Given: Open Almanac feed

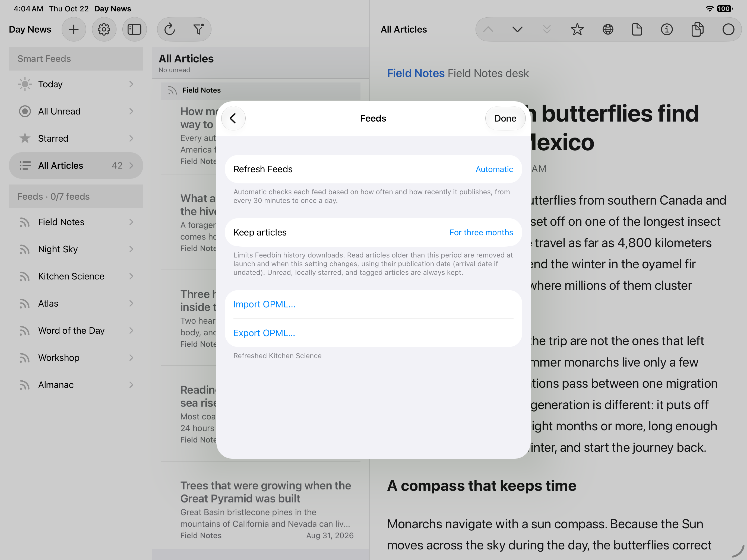Looking at the screenshot, I should click(x=76, y=385).
